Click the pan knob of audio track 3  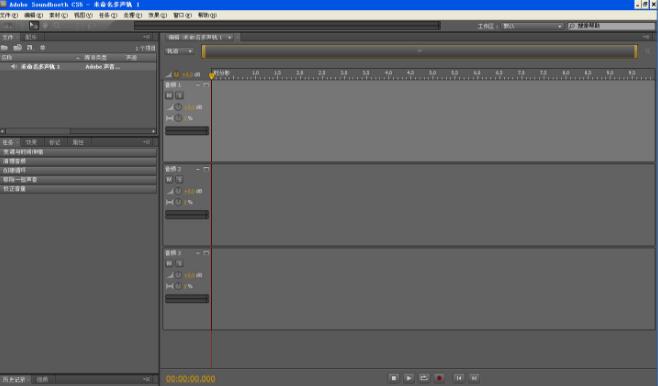(178, 286)
